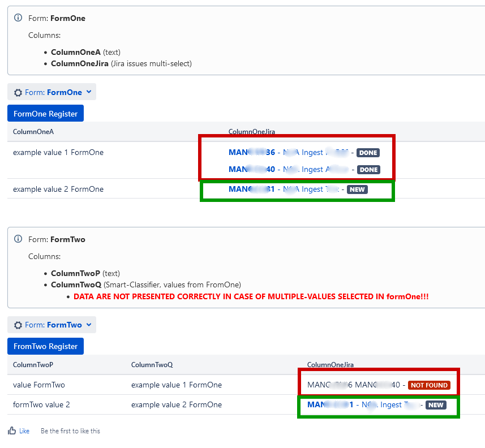Click the DONE lozenge on the second Jira issue

[368, 169]
